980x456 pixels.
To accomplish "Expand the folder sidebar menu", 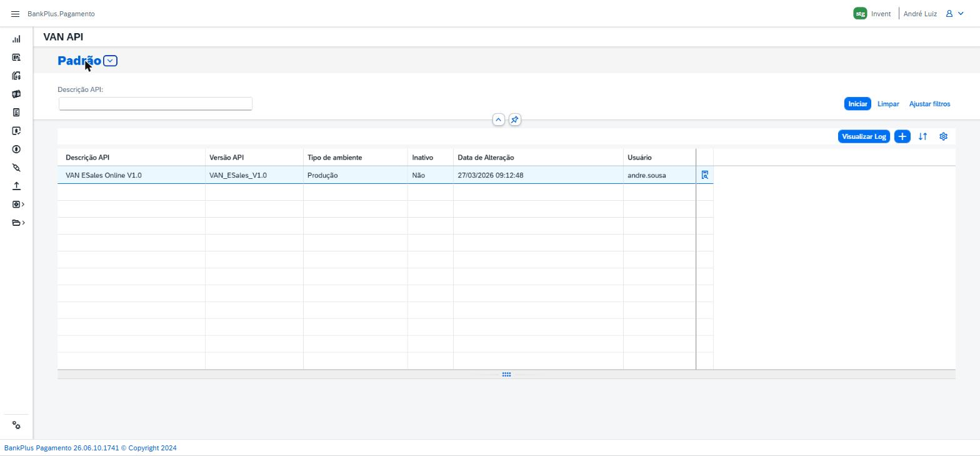I will click(18, 223).
